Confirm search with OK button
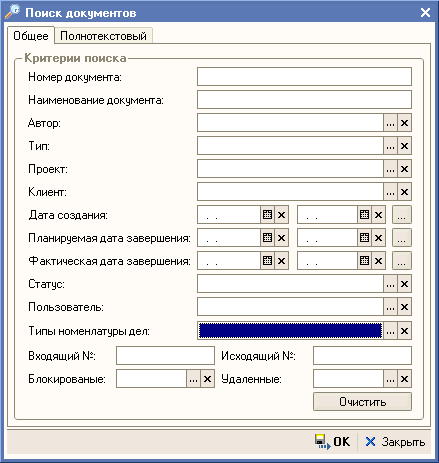 click(x=332, y=442)
